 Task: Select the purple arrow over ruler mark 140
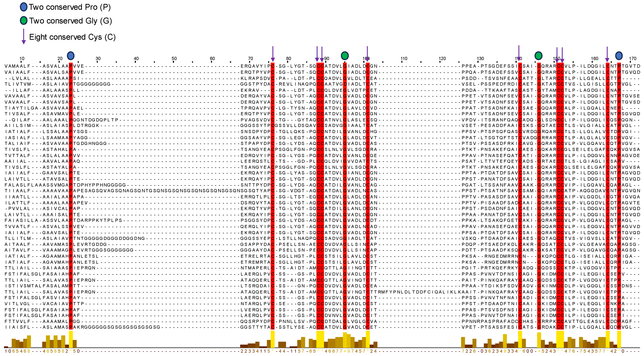[x=519, y=53]
